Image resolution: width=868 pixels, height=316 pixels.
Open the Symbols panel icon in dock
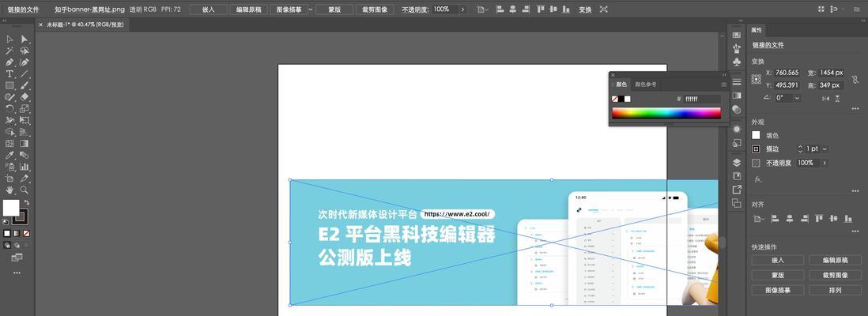tap(736, 62)
